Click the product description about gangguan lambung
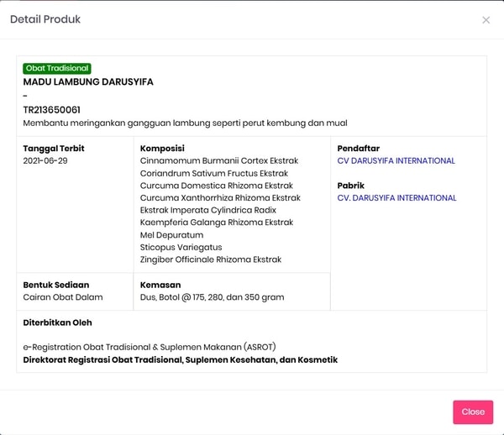The width and height of the screenshot is (504, 435). (185, 123)
